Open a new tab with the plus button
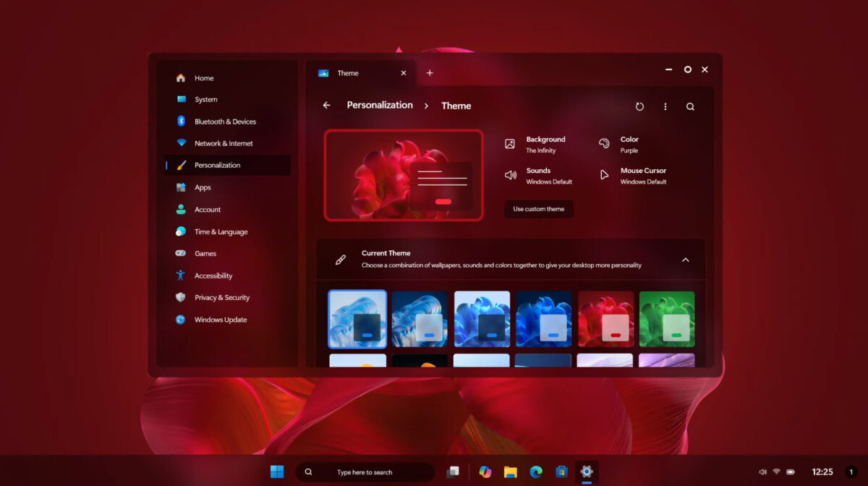Screen dimensions: 868x486 (x=430, y=72)
